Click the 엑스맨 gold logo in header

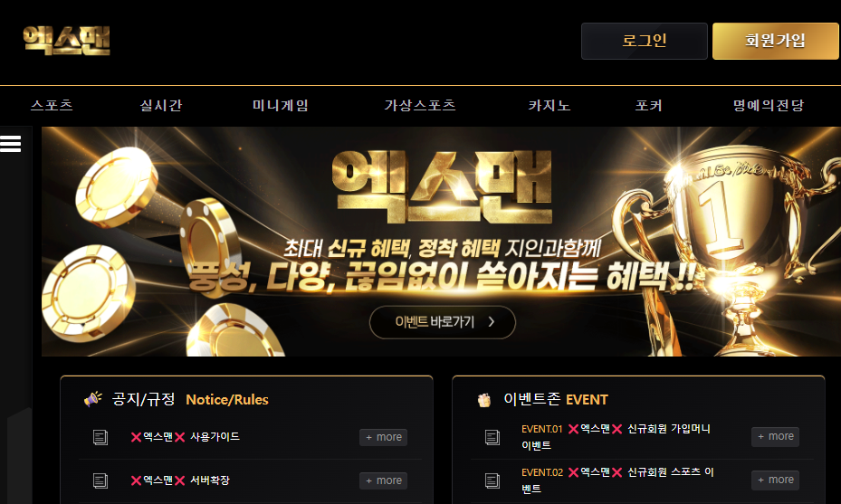(x=66, y=41)
